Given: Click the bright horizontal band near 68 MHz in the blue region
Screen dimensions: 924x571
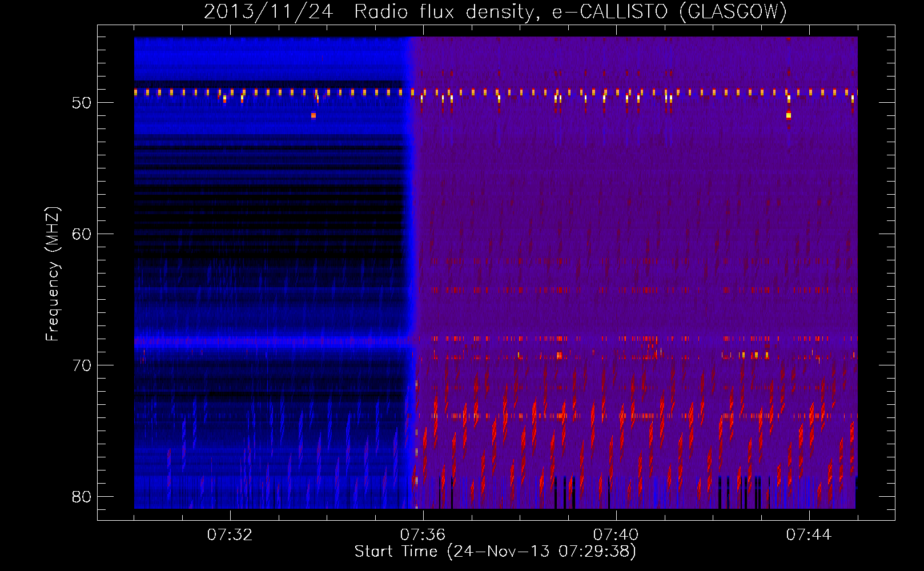Looking at the screenshot, I should pos(271,342).
